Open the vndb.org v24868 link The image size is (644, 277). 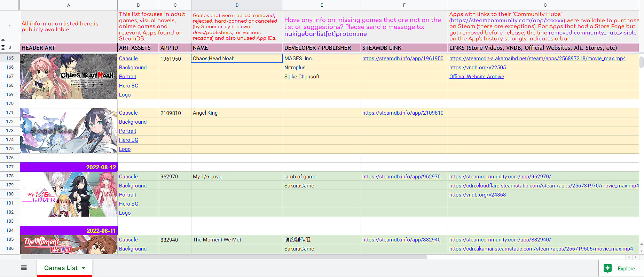click(x=477, y=195)
